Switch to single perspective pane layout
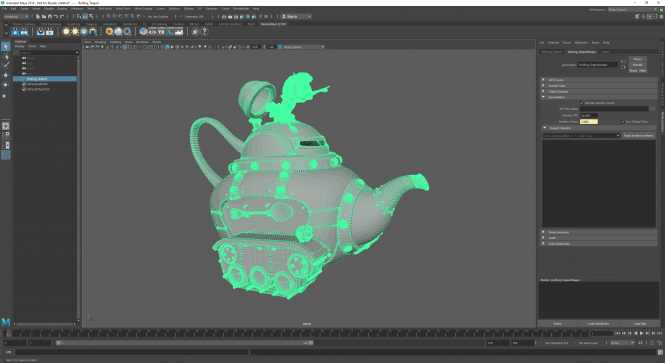This screenshot has height=363, width=665. 6,126
